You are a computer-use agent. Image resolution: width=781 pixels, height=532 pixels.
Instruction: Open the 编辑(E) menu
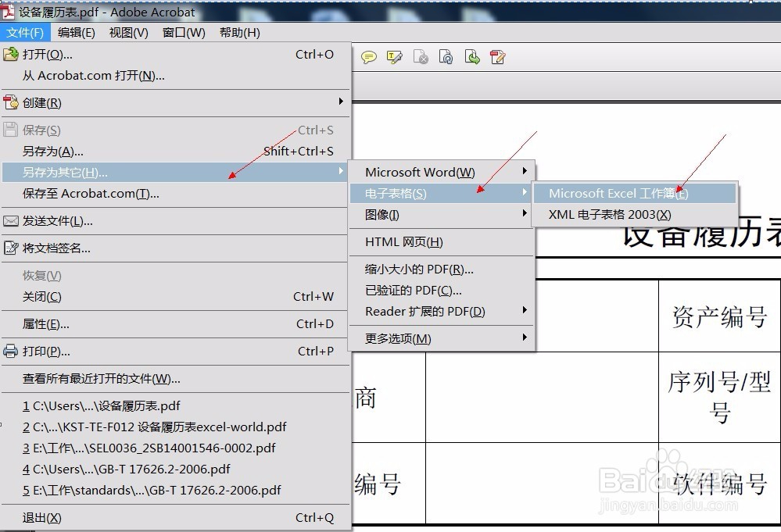pyautogui.click(x=76, y=32)
